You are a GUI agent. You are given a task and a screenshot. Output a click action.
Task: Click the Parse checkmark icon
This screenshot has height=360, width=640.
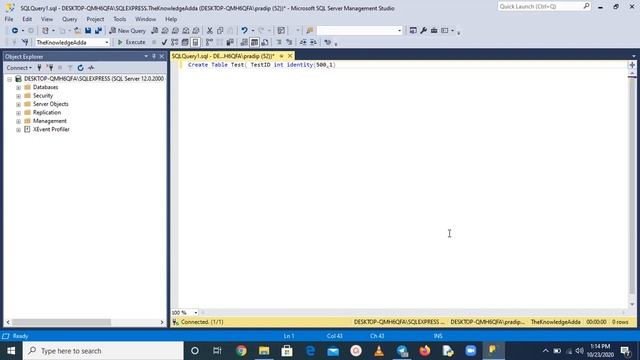coord(164,42)
